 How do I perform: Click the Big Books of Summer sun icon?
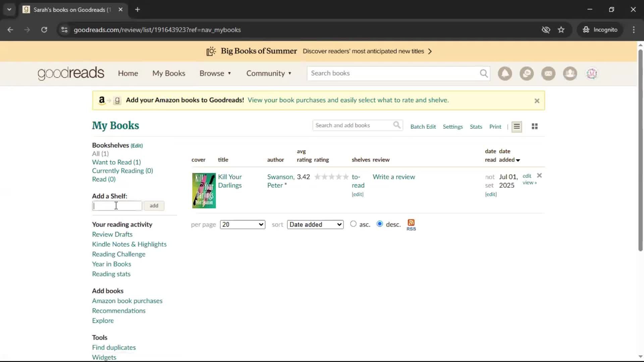(211, 51)
